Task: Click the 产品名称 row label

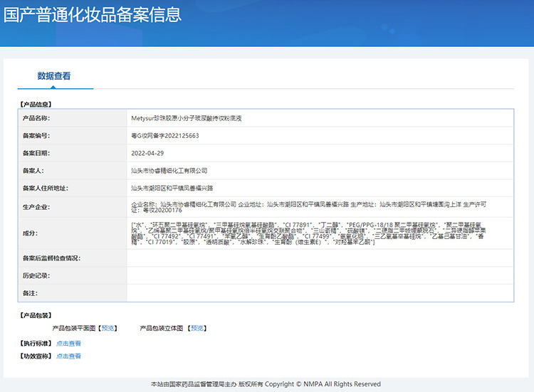Action: [x=36, y=118]
